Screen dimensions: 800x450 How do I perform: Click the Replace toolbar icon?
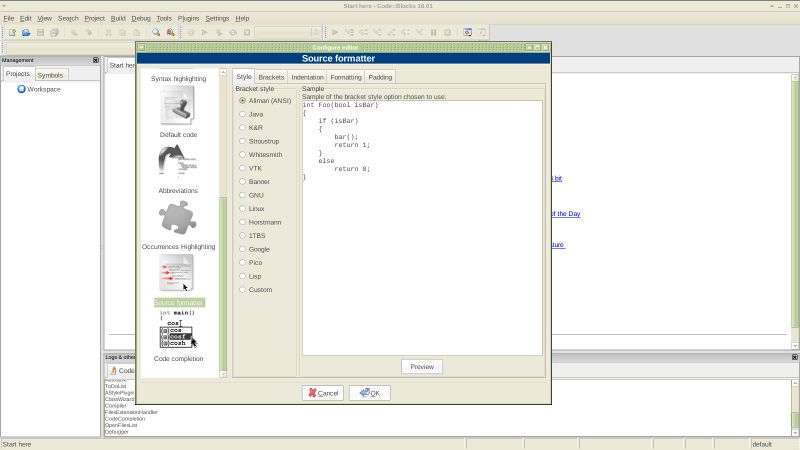pyautogui.click(x=170, y=32)
